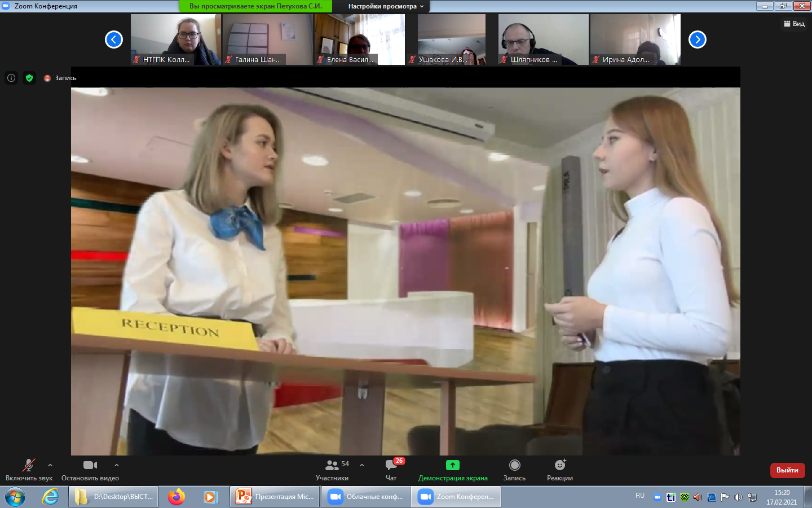Click the red Выйти button

pos(787,470)
